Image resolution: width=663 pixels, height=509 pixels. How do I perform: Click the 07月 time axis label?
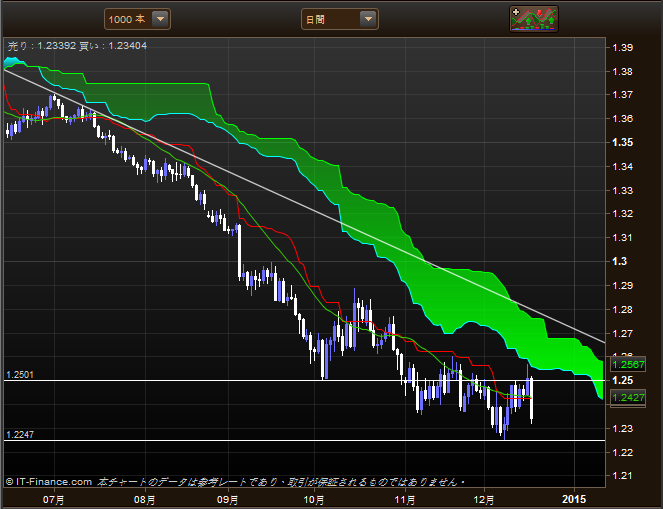(x=54, y=500)
